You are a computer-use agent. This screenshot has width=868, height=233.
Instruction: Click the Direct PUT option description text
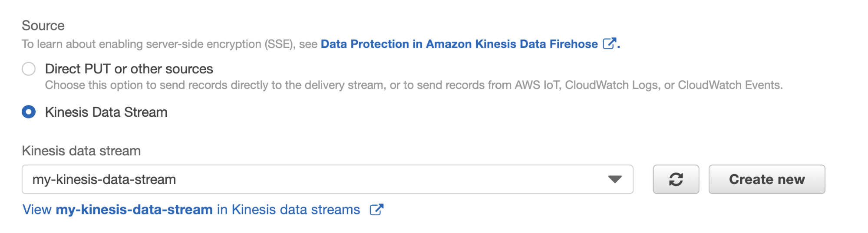coord(413,85)
